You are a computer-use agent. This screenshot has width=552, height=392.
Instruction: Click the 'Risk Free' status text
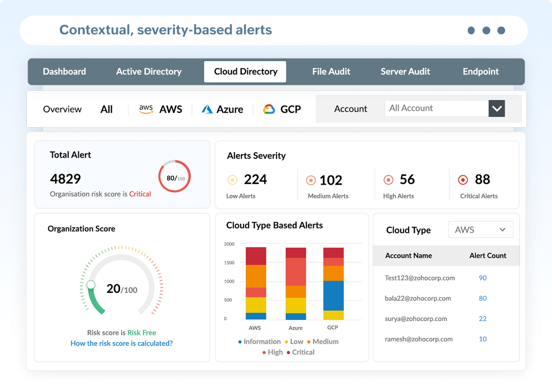click(142, 333)
